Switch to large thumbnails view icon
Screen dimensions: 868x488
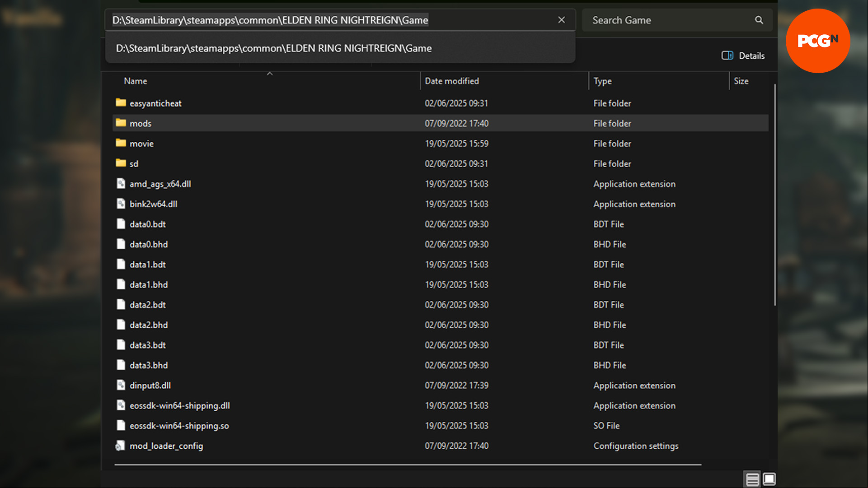769,479
